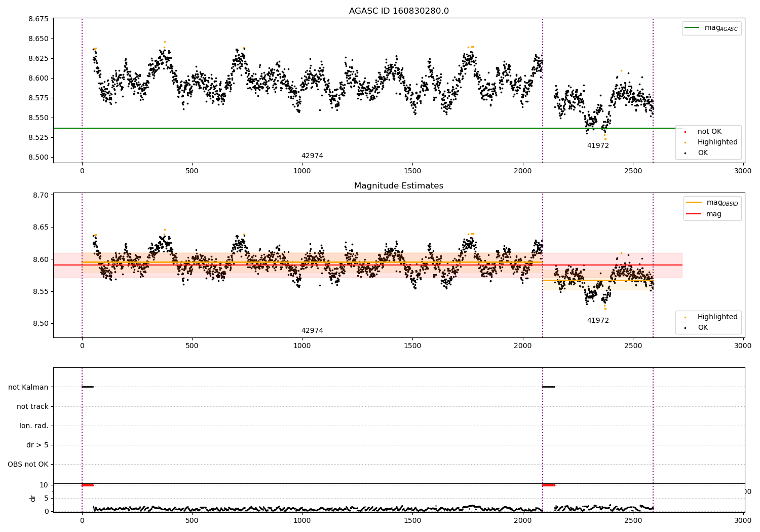Click the "OK" entry in top plot legend
Viewport: 760px width, 532px height.
(x=703, y=153)
